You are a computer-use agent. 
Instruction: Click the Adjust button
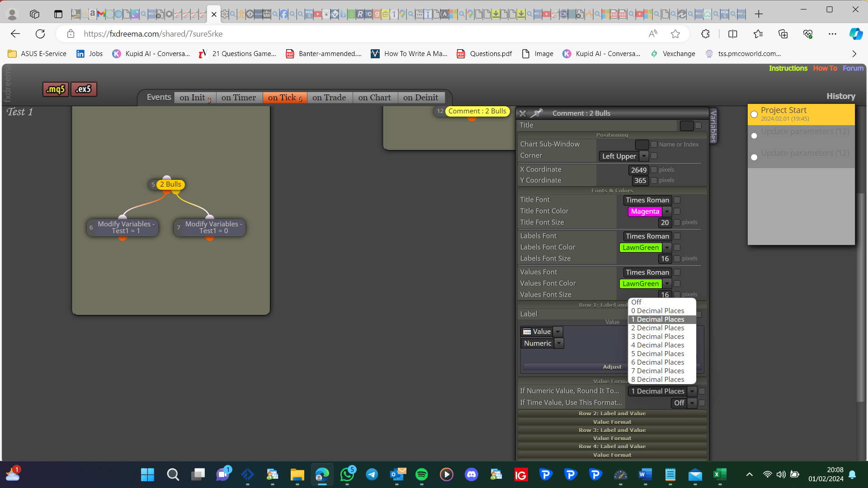pos(612,367)
